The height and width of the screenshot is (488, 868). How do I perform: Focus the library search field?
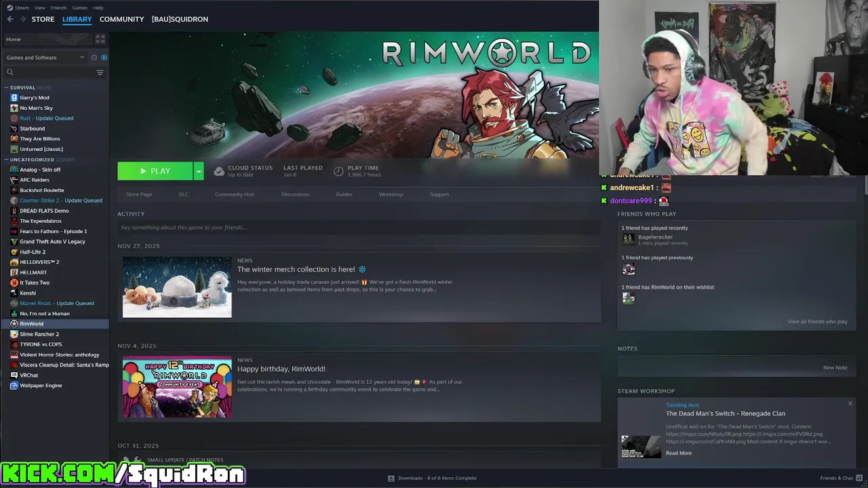click(51, 73)
